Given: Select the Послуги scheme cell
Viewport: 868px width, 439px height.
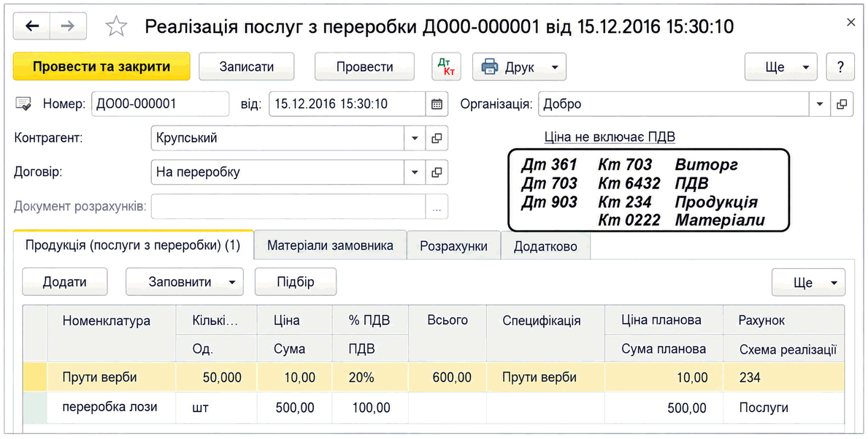Looking at the screenshot, I should [784, 408].
